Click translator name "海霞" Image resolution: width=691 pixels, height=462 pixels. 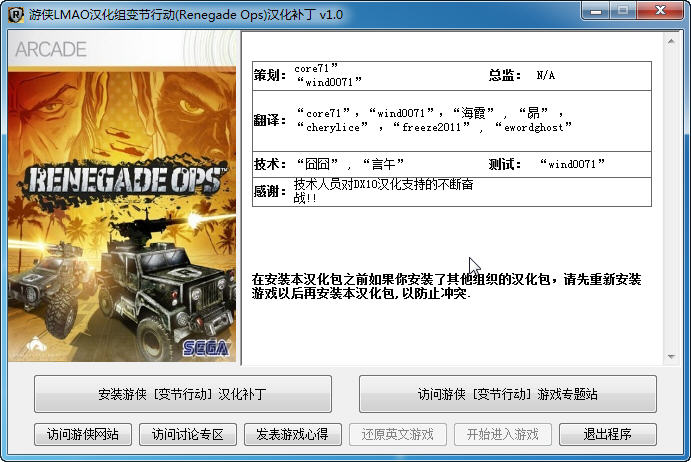click(474, 113)
